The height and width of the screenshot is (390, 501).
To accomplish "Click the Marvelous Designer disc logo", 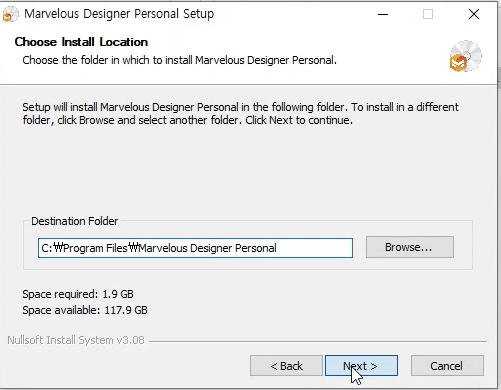I will [465, 56].
